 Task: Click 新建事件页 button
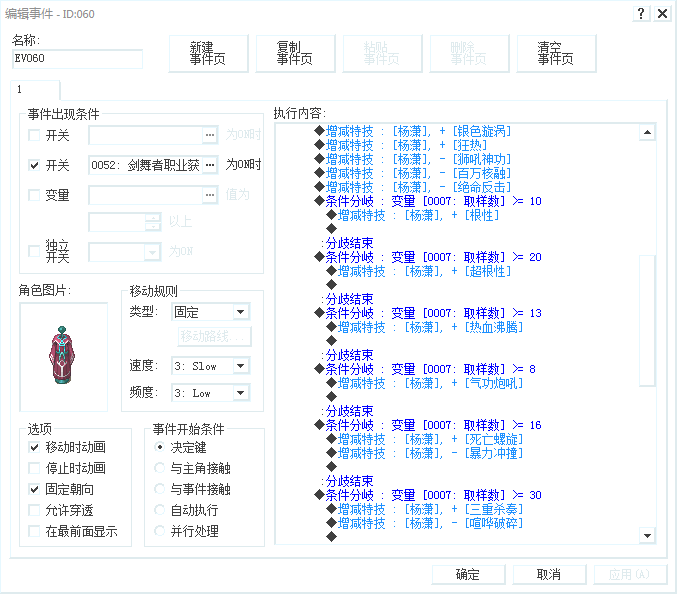pos(208,53)
